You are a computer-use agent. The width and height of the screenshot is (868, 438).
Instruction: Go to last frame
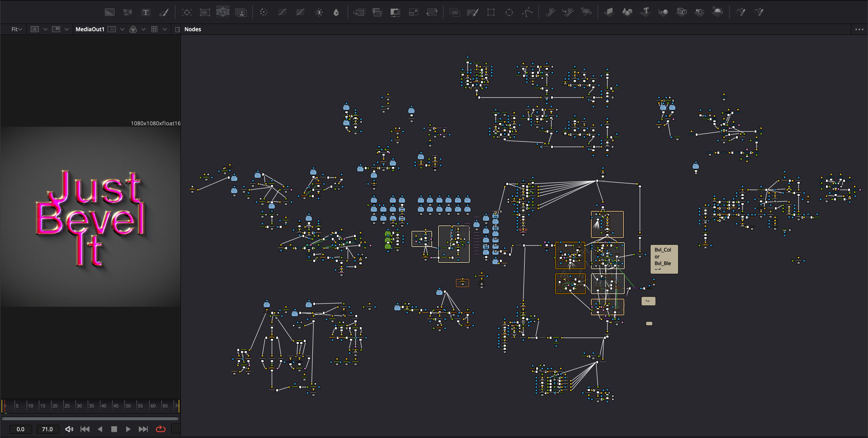pos(143,429)
